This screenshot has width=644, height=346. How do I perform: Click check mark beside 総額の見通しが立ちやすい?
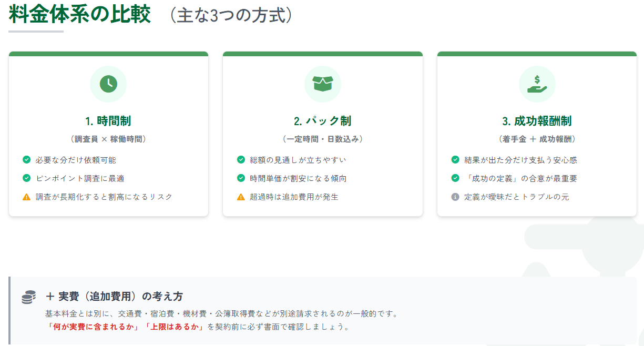241,159
